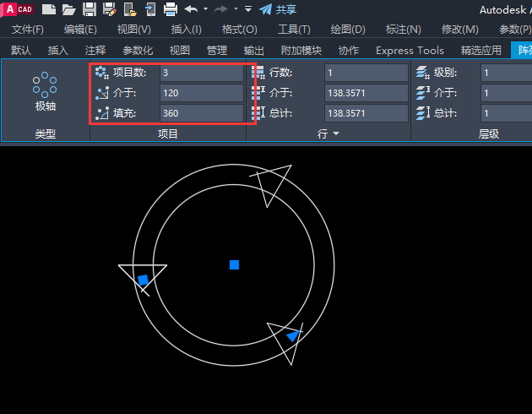The height and width of the screenshot is (414, 532).
Task: Click the Plot printer icon
Action: point(170,9)
